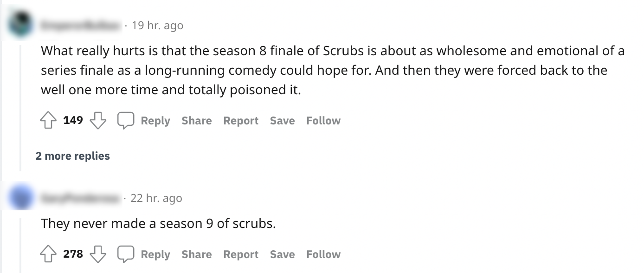
Task: Report the 278-point comment
Action: pyautogui.click(x=240, y=254)
